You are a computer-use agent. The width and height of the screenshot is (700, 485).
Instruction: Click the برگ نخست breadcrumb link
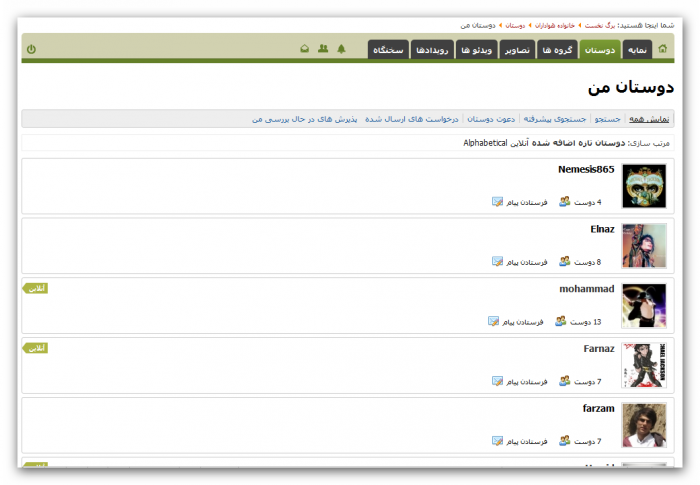click(600, 25)
